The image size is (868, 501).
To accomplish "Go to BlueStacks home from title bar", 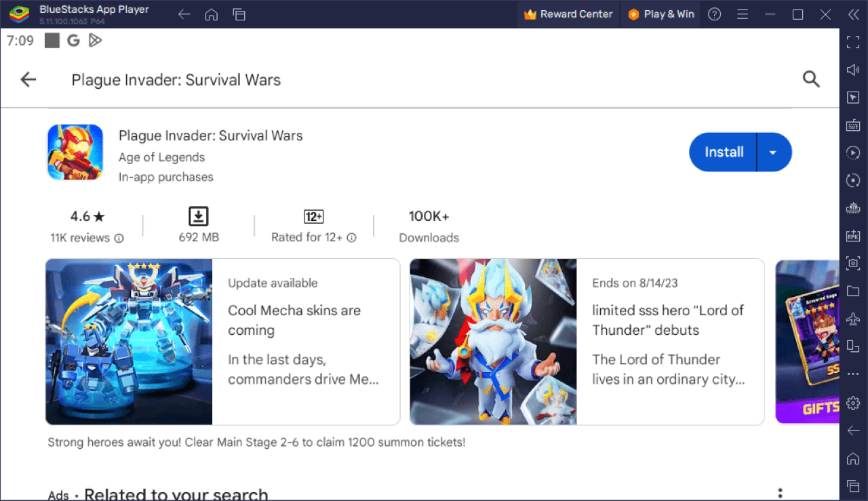I will [x=211, y=14].
